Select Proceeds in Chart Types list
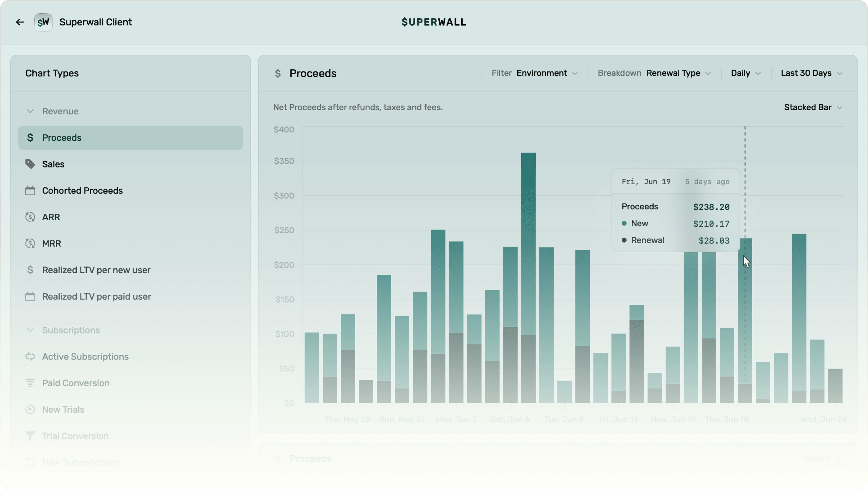 coord(131,138)
